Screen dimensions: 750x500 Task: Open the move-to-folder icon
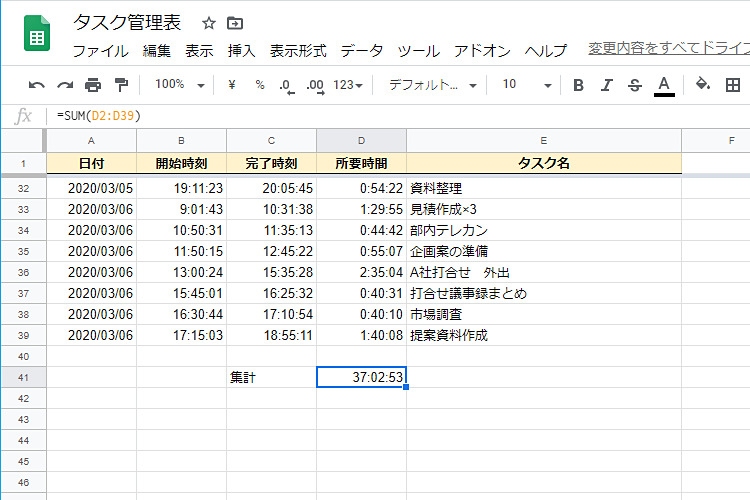235,23
